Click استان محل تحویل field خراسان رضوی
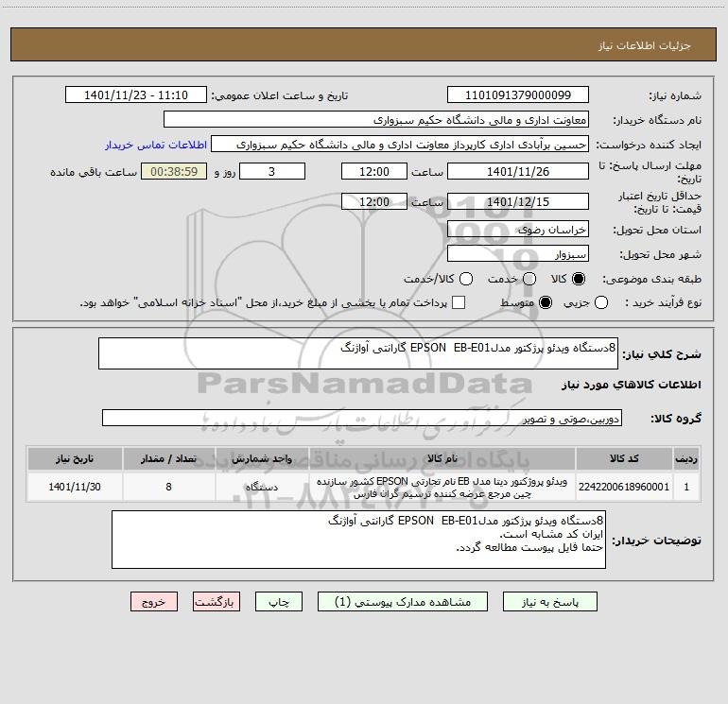The height and width of the screenshot is (704, 728). tap(518, 230)
